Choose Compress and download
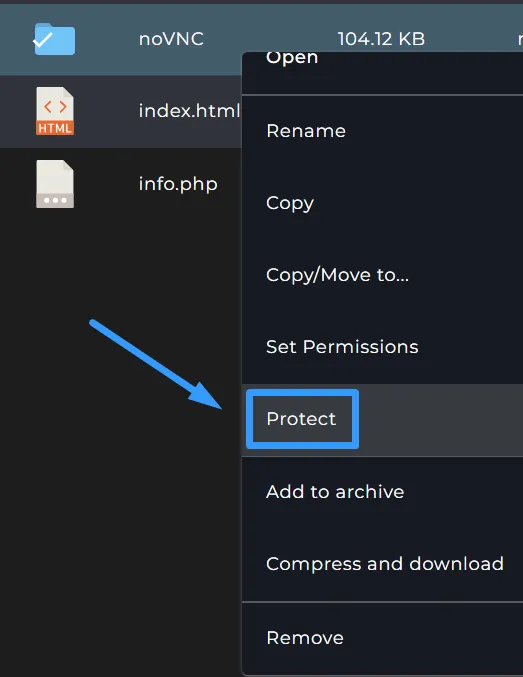Screen dimensions: 523x677 (382, 564)
